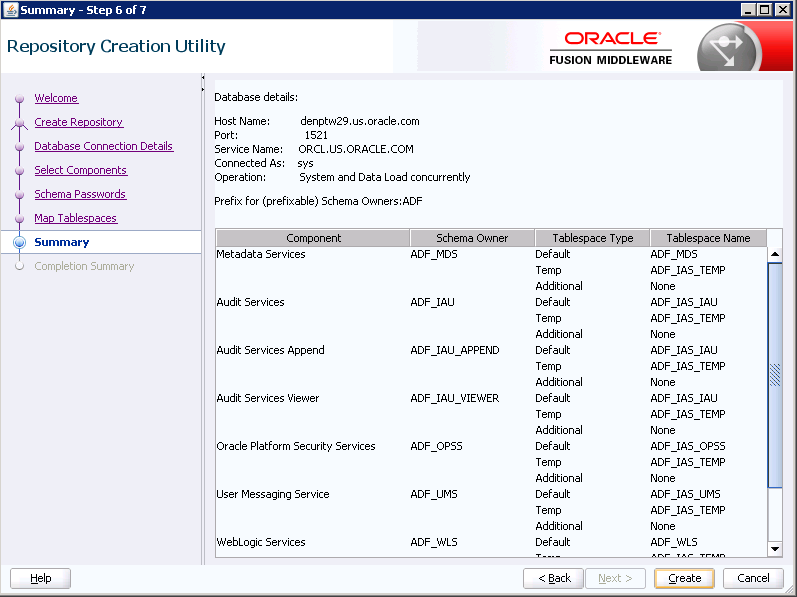797x597 pixels.
Task: Click the table scrollbar up arrow
Action: pyautogui.click(x=775, y=254)
